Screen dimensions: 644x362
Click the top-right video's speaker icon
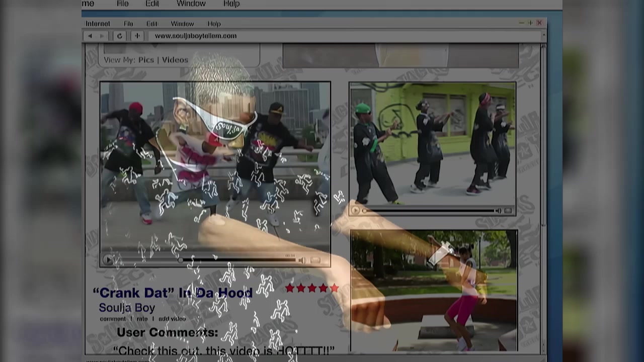point(498,211)
